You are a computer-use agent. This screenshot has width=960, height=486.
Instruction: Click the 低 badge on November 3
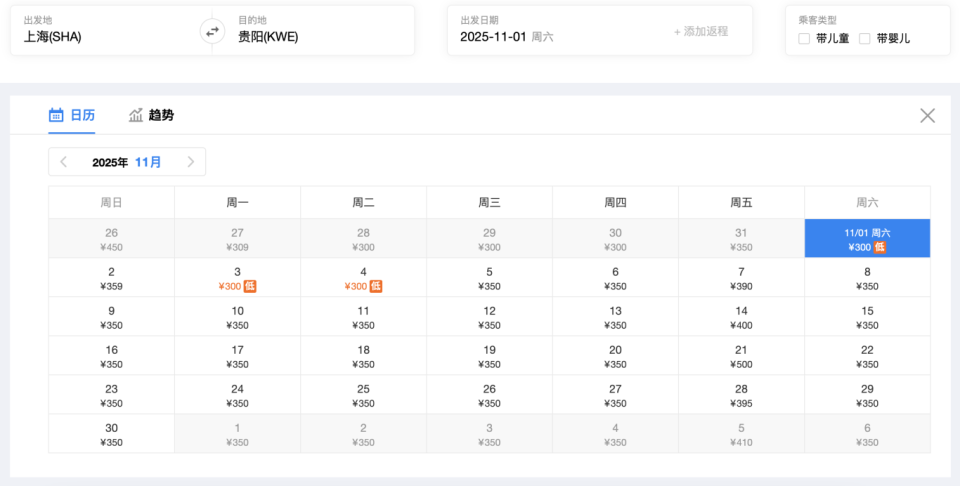pyautogui.click(x=251, y=287)
